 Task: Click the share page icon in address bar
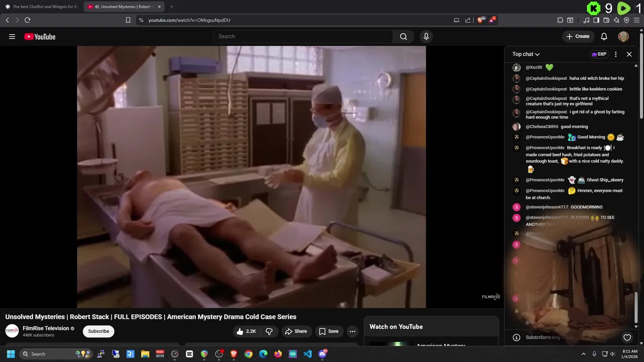point(468,20)
